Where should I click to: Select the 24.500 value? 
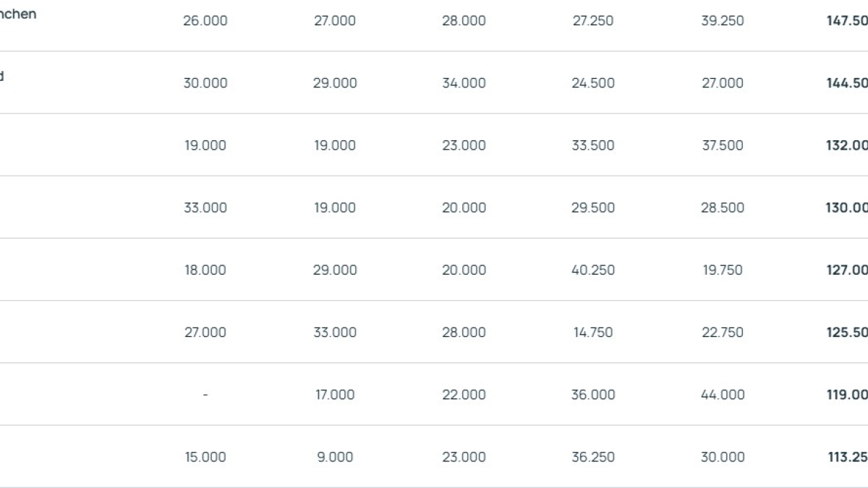click(x=593, y=83)
